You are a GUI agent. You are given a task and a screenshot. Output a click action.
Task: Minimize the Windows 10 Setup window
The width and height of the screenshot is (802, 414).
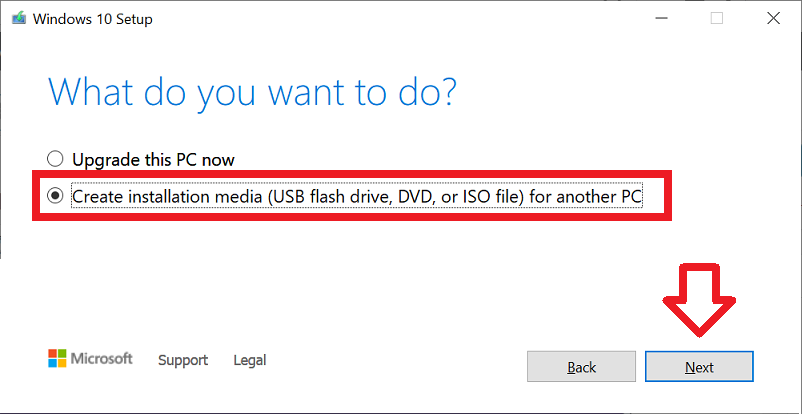point(661,18)
